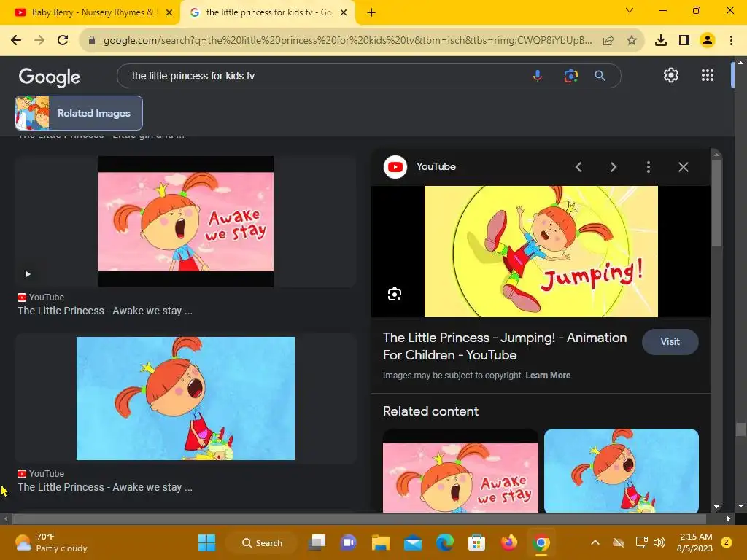Submit search with the magnifier icon
747x560 pixels.
click(x=600, y=76)
